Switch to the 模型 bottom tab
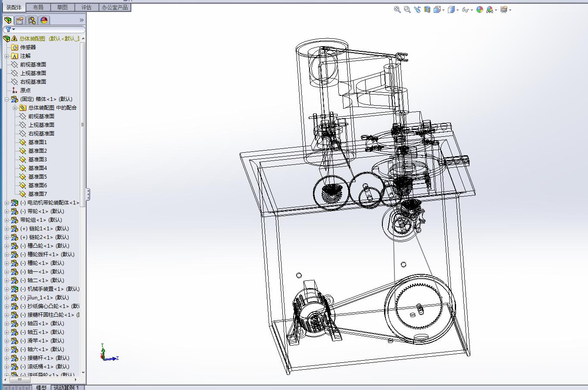This screenshot has height=390, width=588. coord(41,387)
